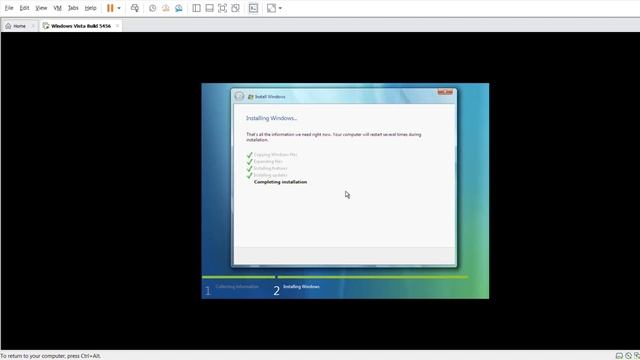Click the 'Installing features' step
Image resolution: width=640 pixels, height=360 pixels.
pyautogui.click(x=271, y=168)
